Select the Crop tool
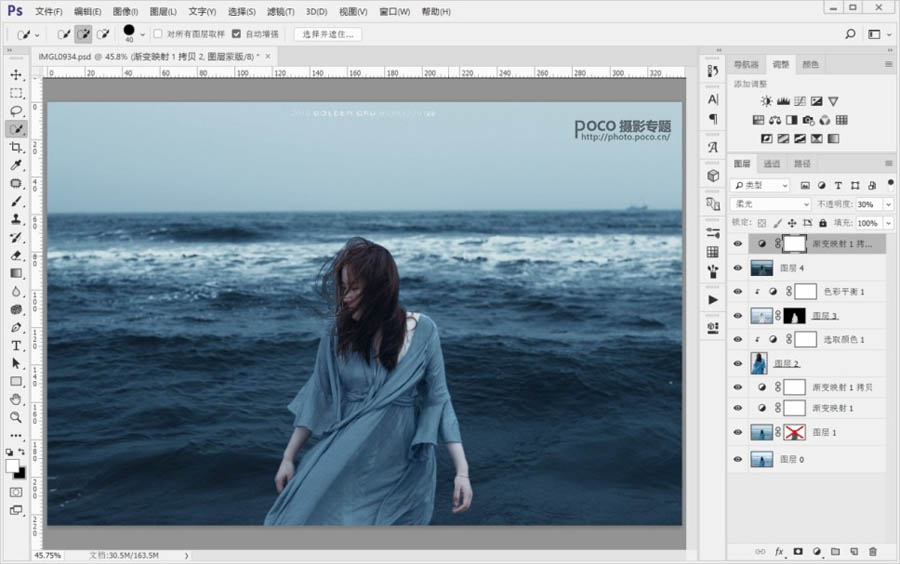This screenshot has height=564, width=900. (16, 147)
